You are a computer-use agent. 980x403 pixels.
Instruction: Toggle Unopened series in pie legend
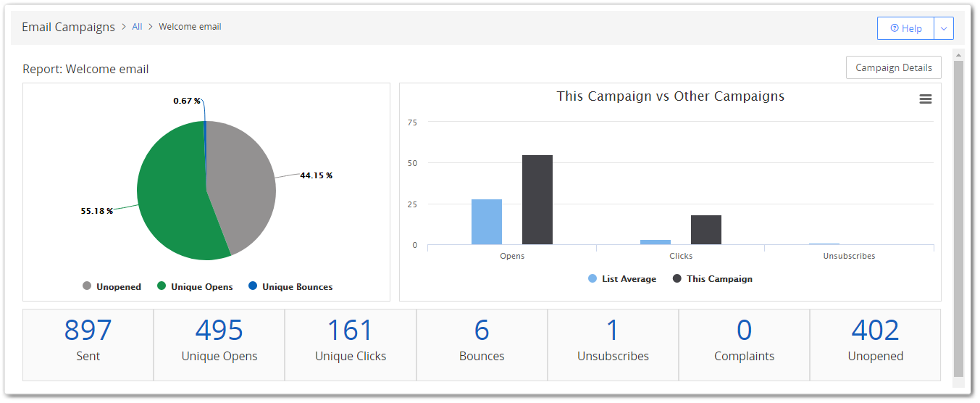point(112,287)
